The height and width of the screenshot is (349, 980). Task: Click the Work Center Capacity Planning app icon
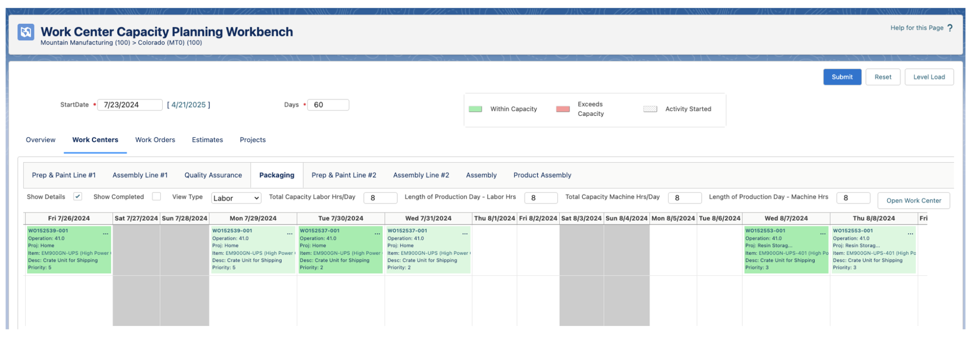(x=26, y=32)
